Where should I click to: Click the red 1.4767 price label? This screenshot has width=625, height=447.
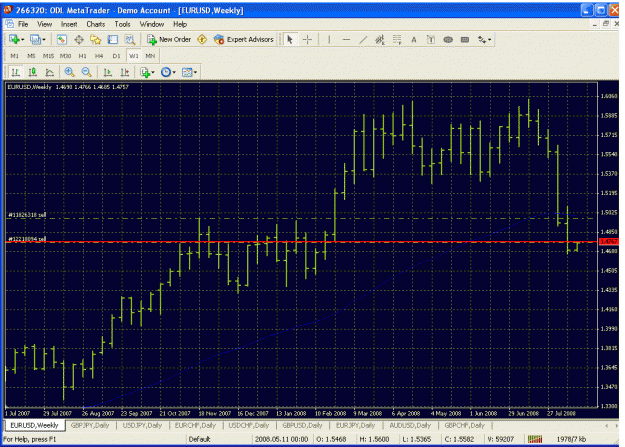pyautogui.click(x=609, y=242)
